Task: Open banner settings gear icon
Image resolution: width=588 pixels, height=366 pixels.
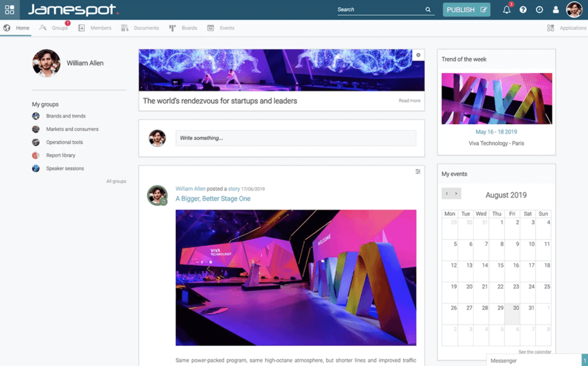Action: click(418, 55)
